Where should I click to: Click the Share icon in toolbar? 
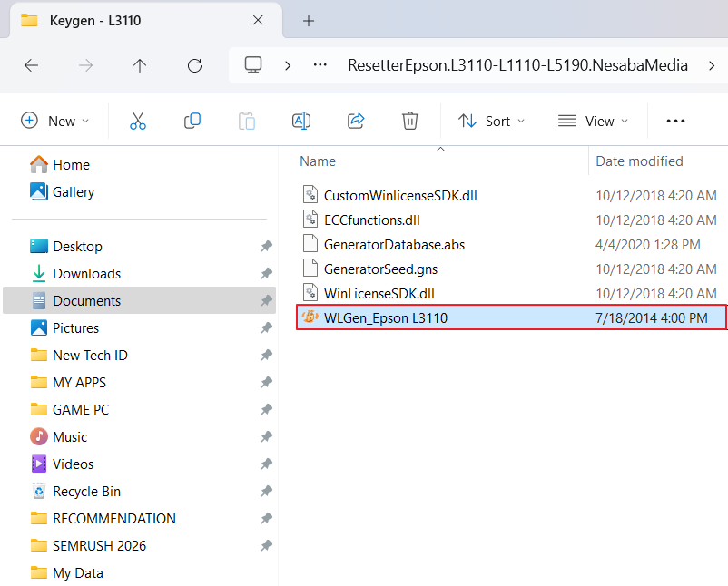[356, 121]
